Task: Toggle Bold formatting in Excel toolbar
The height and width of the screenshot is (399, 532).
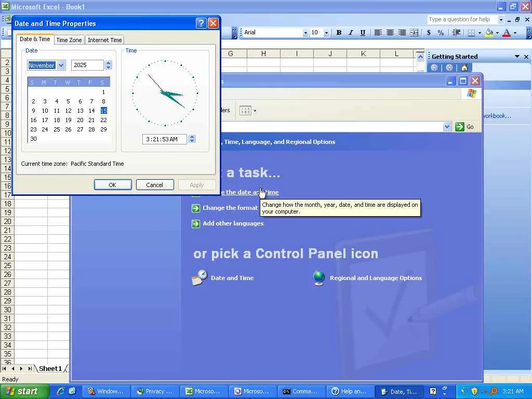Action: 339,33
